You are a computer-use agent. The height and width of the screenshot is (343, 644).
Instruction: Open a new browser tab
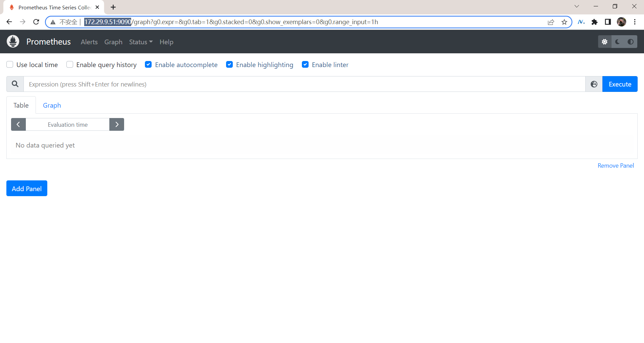point(113,7)
